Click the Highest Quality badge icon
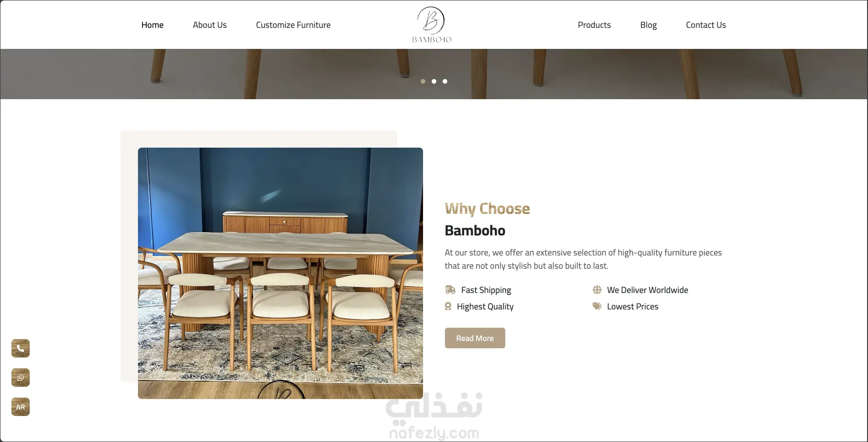Screen dimensions: 868x442 [x=448, y=306]
